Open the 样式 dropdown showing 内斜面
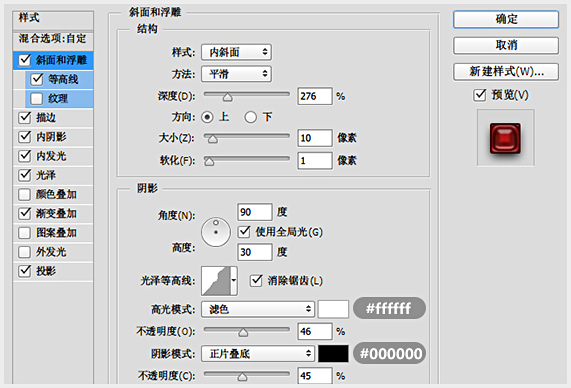Image resolution: width=571 pixels, height=388 pixels. [236, 52]
